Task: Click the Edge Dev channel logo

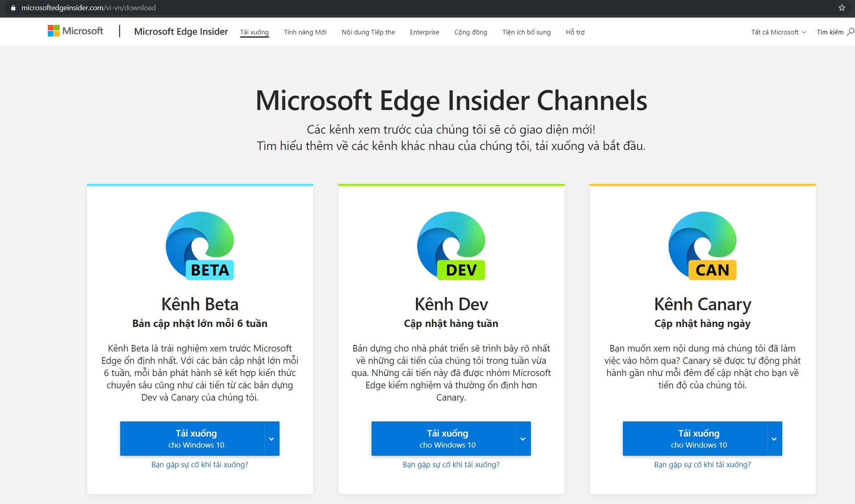Action: (451, 246)
